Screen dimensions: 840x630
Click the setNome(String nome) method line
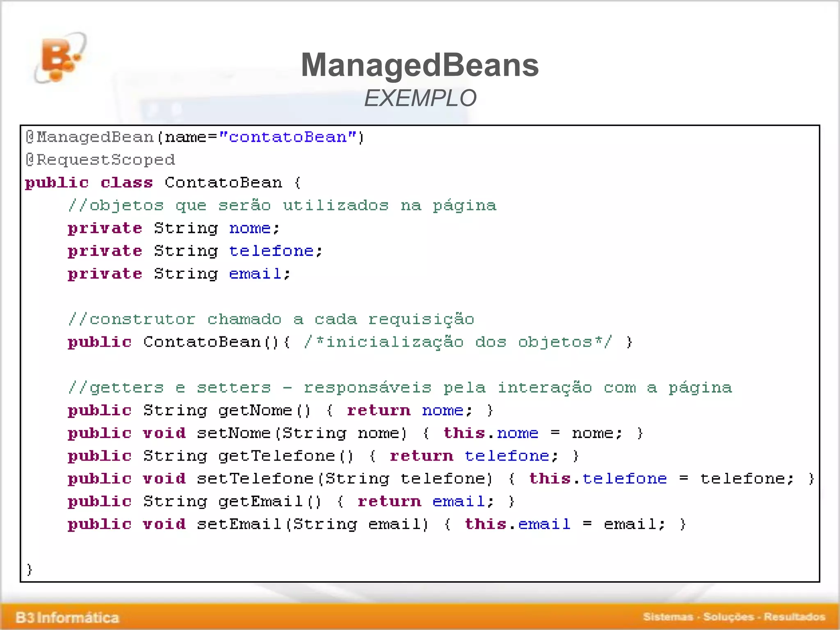[356, 433]
